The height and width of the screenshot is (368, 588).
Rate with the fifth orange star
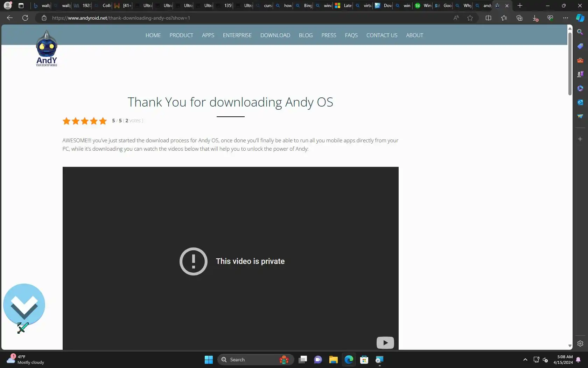(103, 121)
